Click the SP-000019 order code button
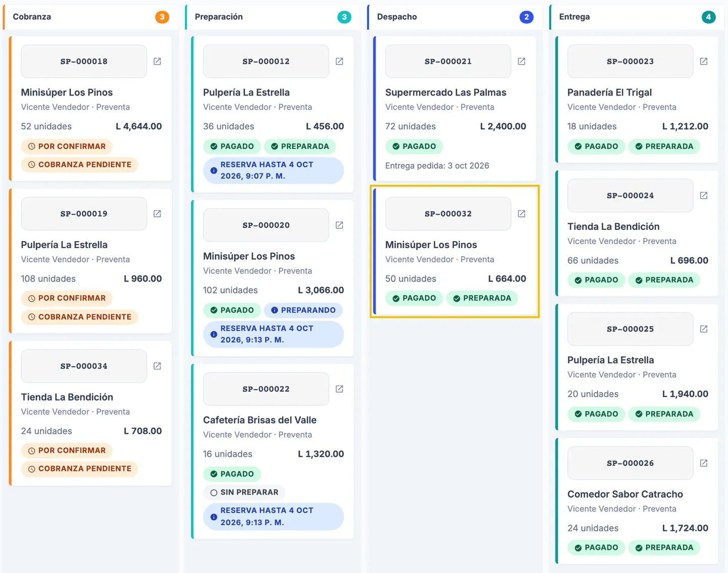 click(x=84, y=214)
